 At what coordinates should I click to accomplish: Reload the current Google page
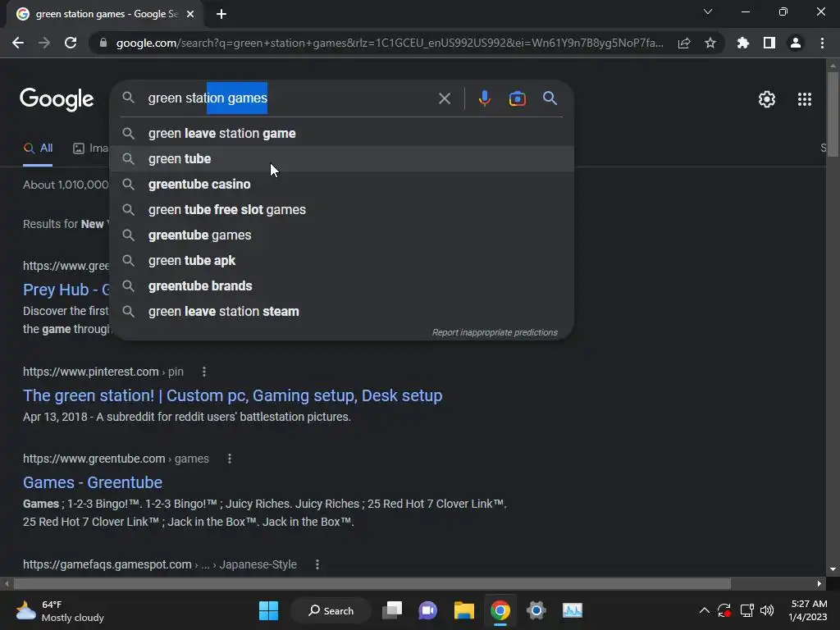71,43
